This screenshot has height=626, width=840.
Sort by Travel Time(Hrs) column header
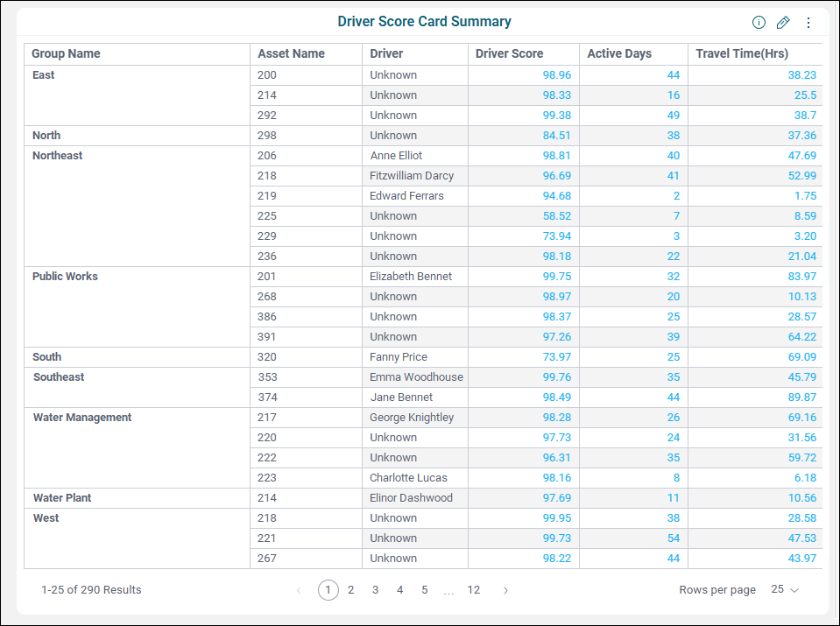(x=742, y=53)
